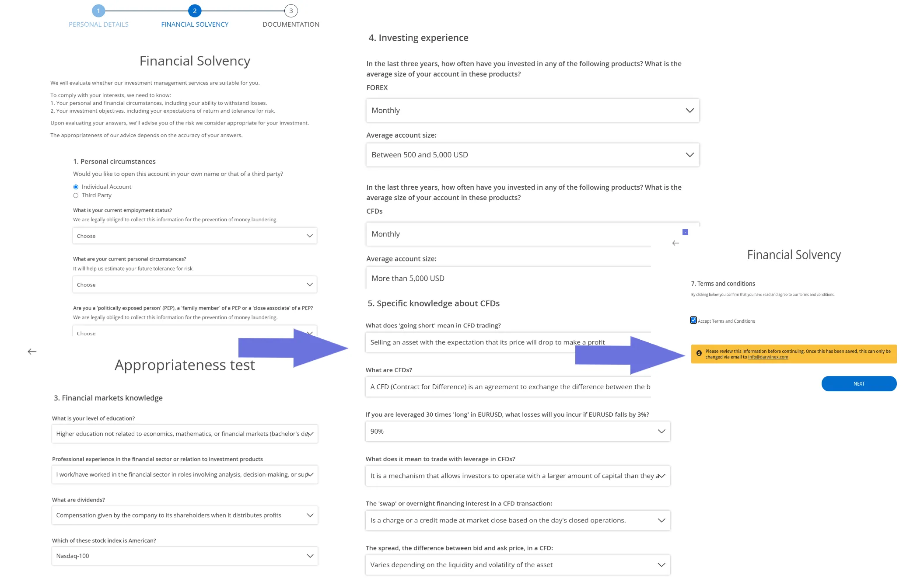Click the step 1 Personal Details circle

(98, 11)
